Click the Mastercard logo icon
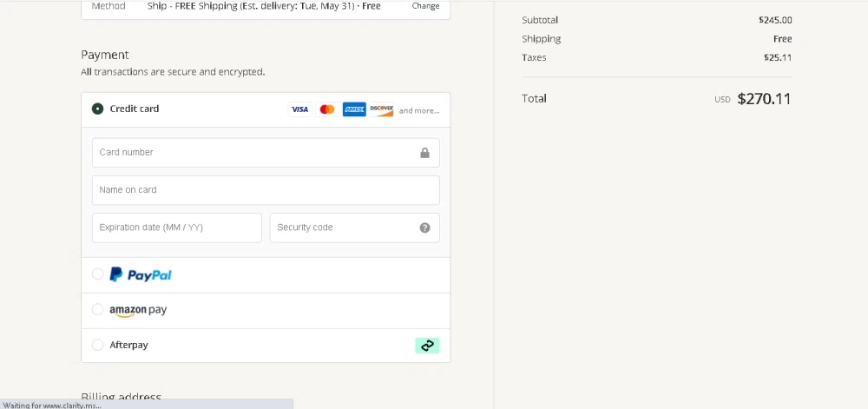Image resolution: width=868 pixels, height=409 pixels. point(327,109)
